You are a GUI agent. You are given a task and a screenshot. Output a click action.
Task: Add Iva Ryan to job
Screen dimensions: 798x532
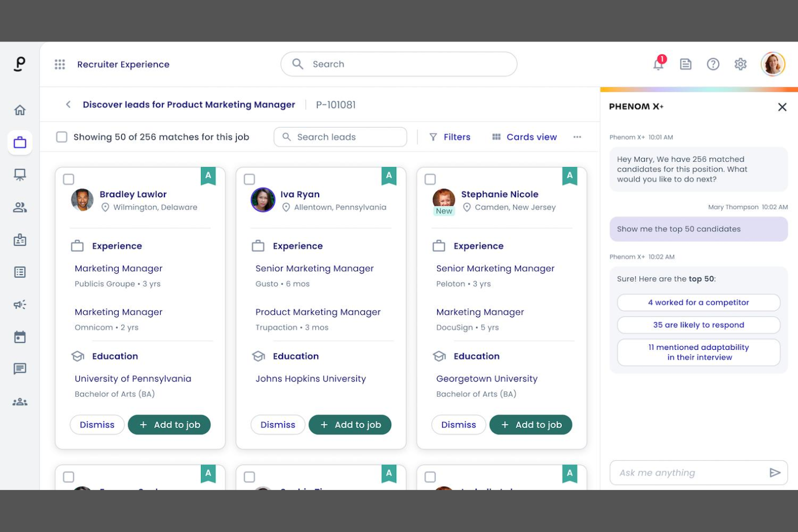tap(350, 425)
